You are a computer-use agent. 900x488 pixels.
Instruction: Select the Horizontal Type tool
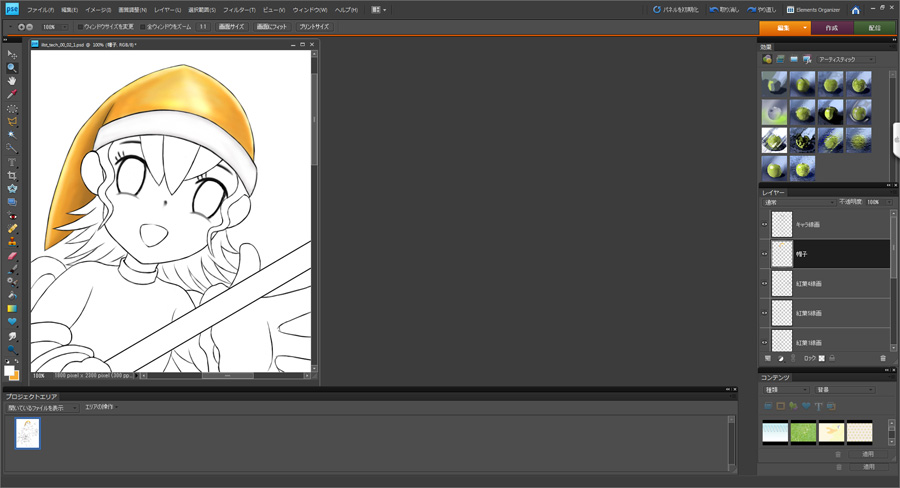coord(12,162)
